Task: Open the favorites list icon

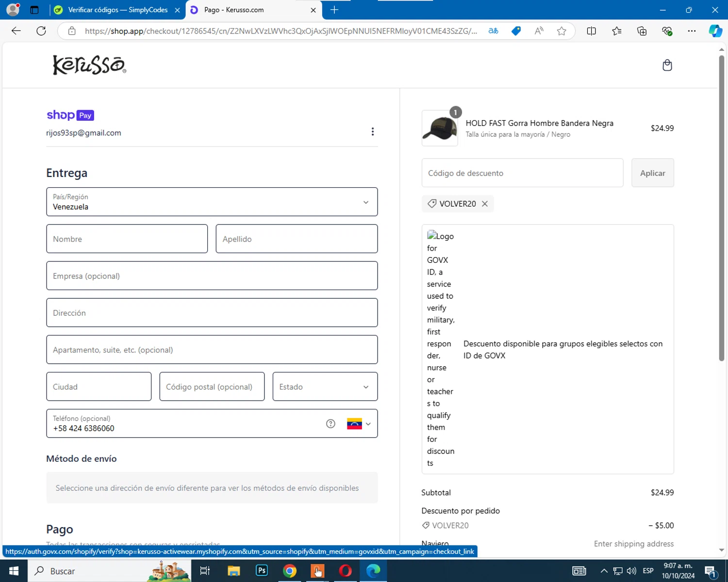Action: point(616,31)
